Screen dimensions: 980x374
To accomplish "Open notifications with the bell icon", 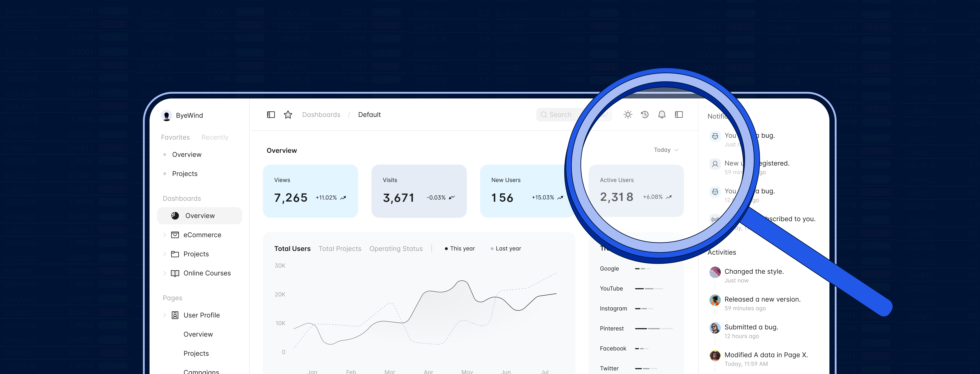I will [662, 115].
